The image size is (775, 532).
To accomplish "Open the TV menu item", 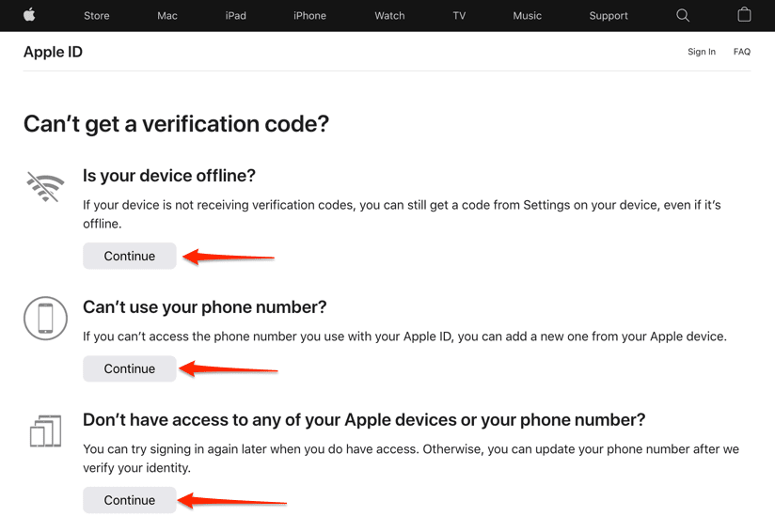I will pos(459,16).
